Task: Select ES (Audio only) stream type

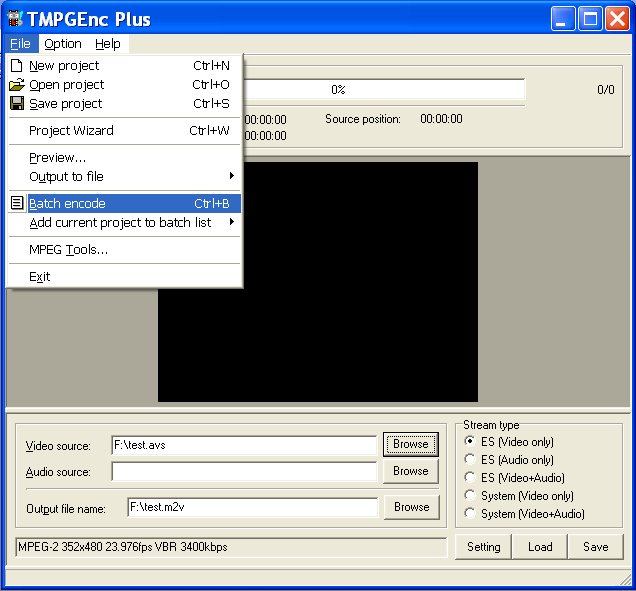Action: (x=470, y=459)
